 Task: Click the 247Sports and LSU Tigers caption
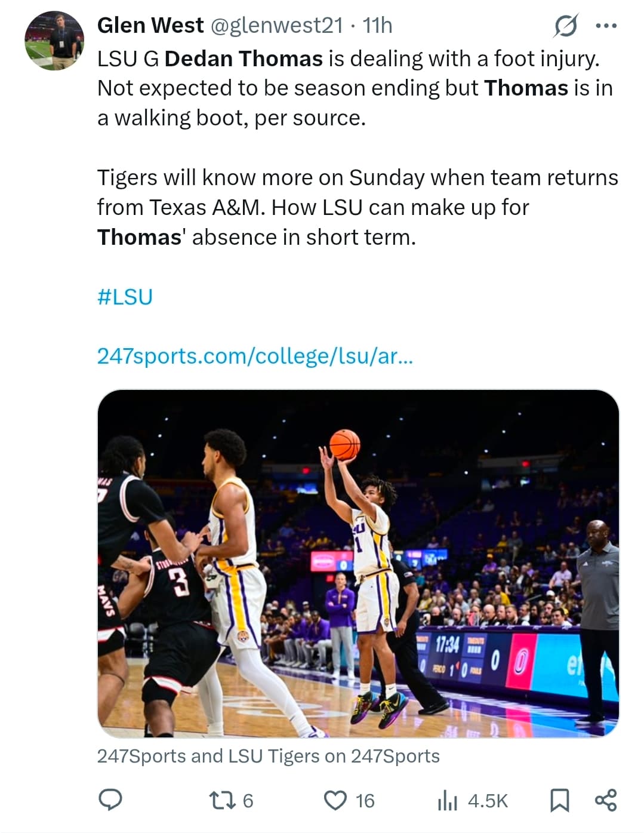click(268, 756)
